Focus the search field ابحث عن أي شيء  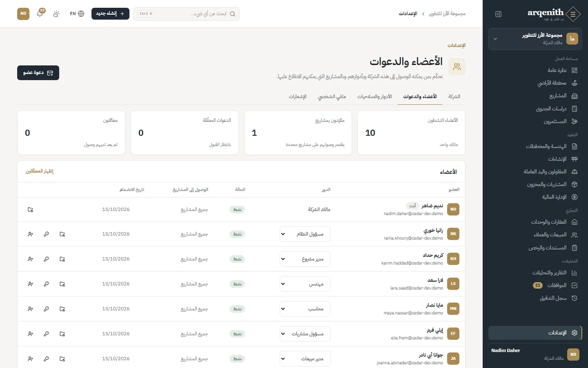187,13
